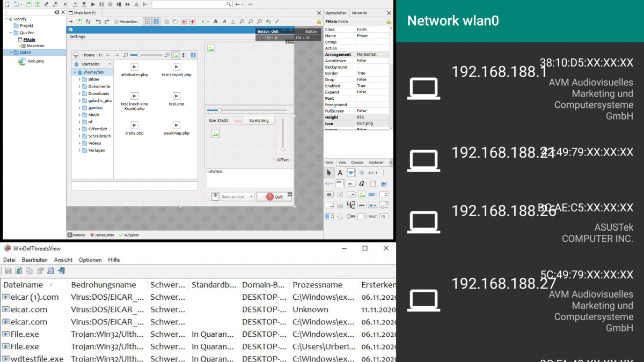Screen dimensions: 644x362
Task: Choose the ComboBox widget icon in the palette
Action: (350, 194)
